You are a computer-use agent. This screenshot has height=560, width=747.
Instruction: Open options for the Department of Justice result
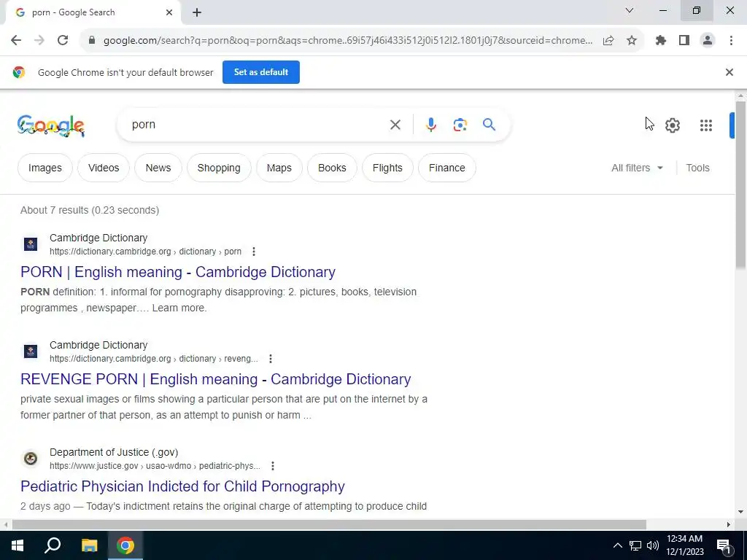(273, 466)
